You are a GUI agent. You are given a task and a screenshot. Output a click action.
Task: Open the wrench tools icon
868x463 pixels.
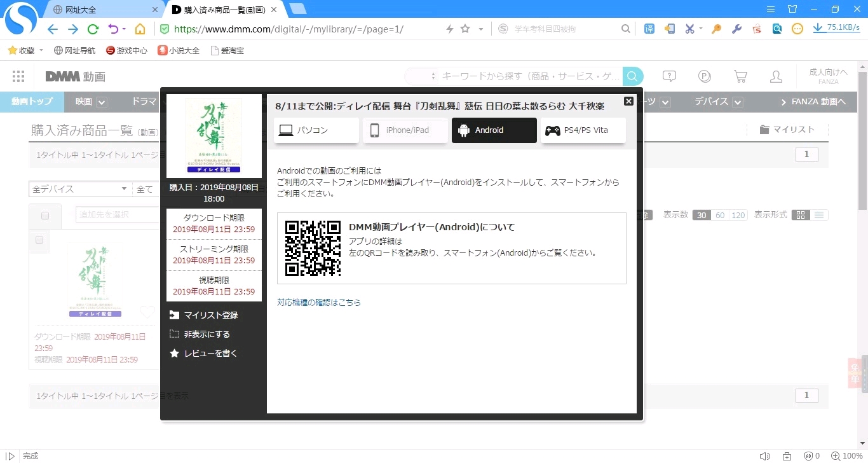click(737, 29)
